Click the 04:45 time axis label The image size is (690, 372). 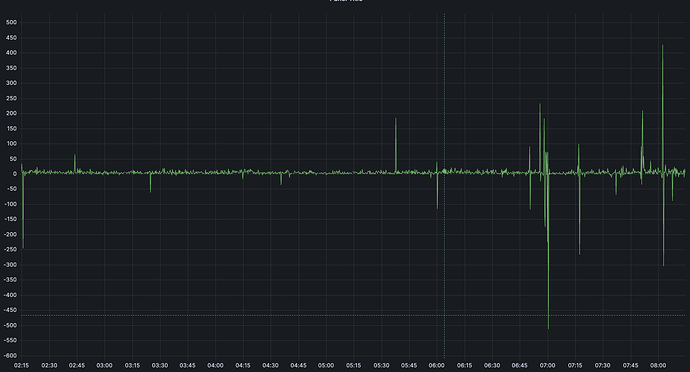[298, 365]
